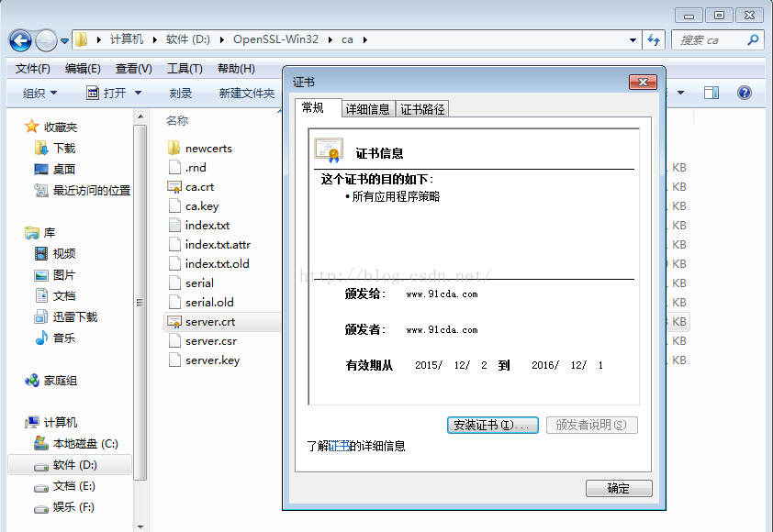
Task: Click the search ca input field
Action: pyautogui.click(x=709, y=40)
